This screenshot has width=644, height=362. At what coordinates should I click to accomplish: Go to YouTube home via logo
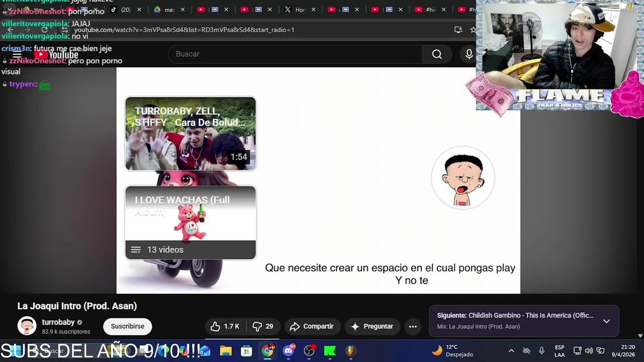coord(56,54)
